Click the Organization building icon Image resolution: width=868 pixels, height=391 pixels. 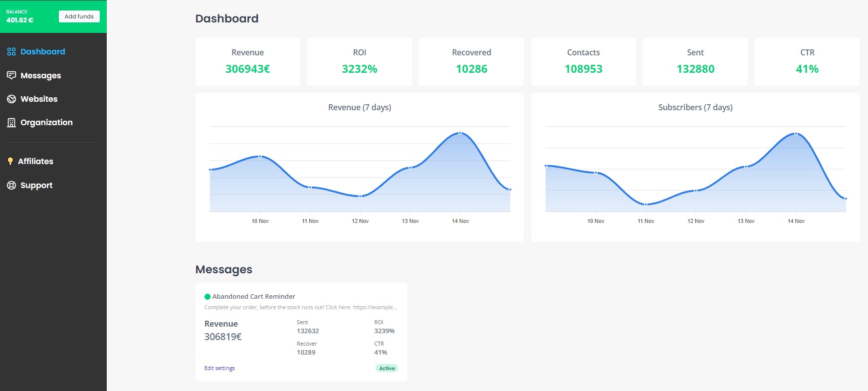pos(11,123)
